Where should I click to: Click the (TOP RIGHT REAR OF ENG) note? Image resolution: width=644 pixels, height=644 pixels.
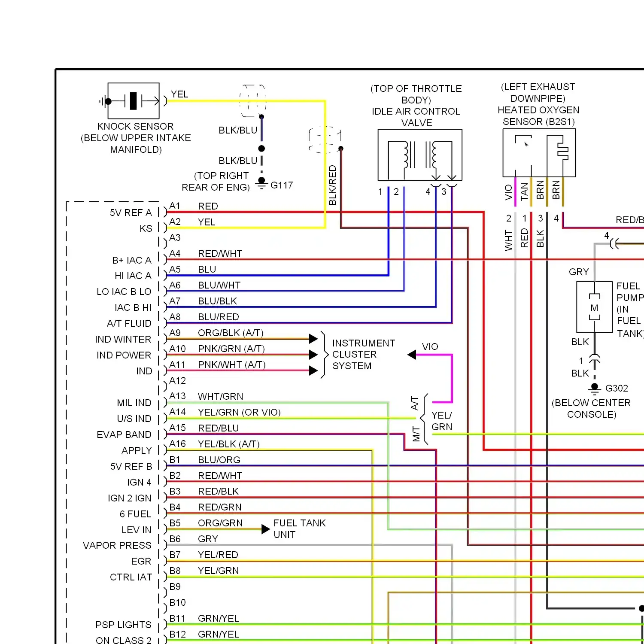pyautogui.click(x=216, y=182)
